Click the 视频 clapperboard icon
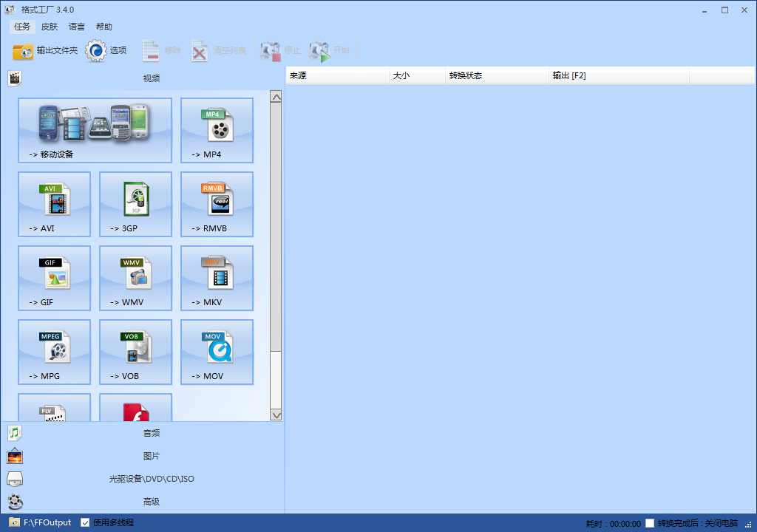 coord(15,78)
